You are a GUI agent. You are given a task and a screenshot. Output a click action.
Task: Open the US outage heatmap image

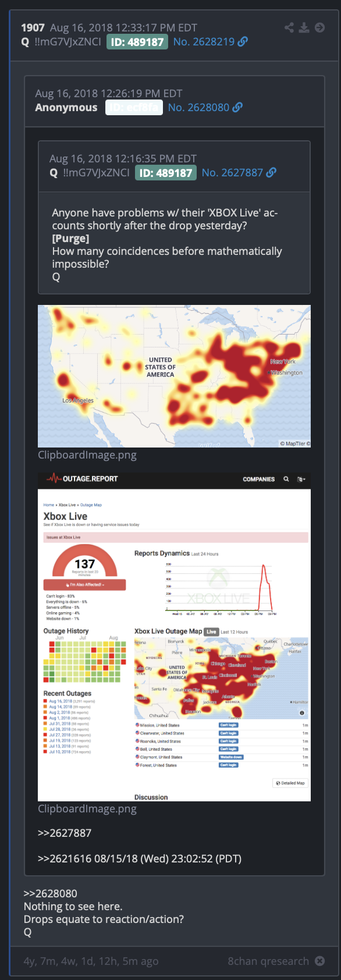174,376
